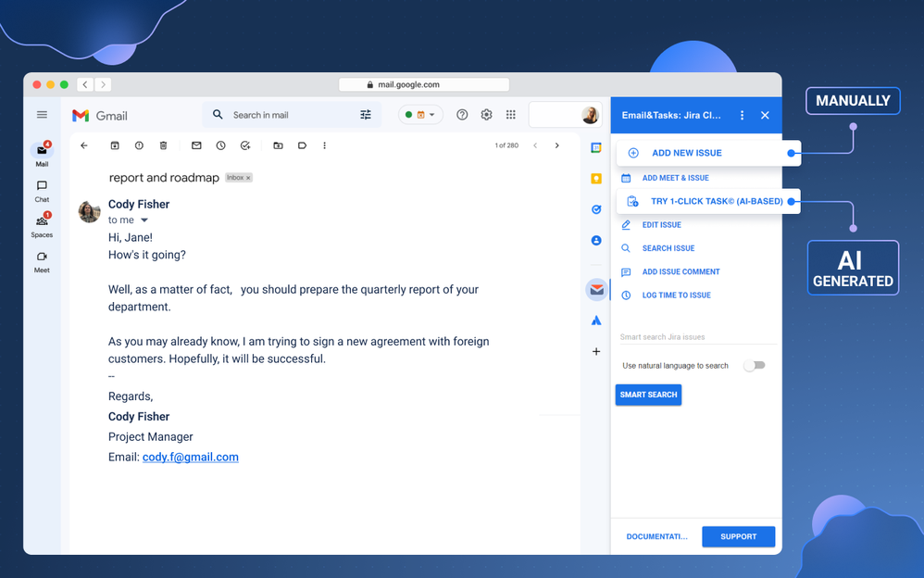Viewport: 924px width, 578px height.
Task: Mark the email as unread
Action: click(x=196, y=145)
